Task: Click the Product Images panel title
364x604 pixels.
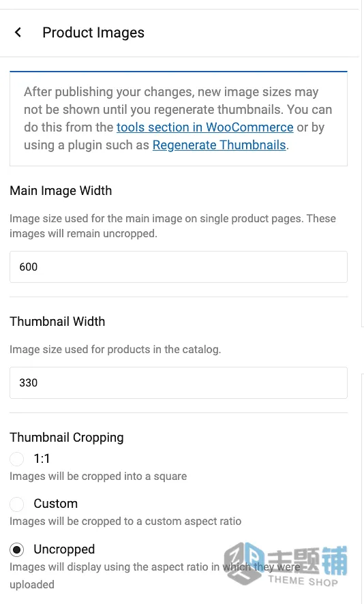Action: point(93,33)
